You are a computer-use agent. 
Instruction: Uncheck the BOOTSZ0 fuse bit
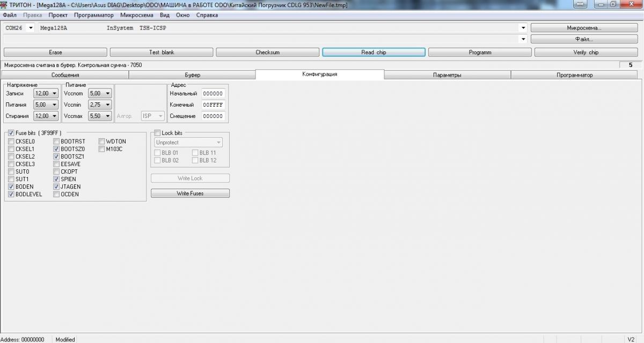(x=56, y=149)
